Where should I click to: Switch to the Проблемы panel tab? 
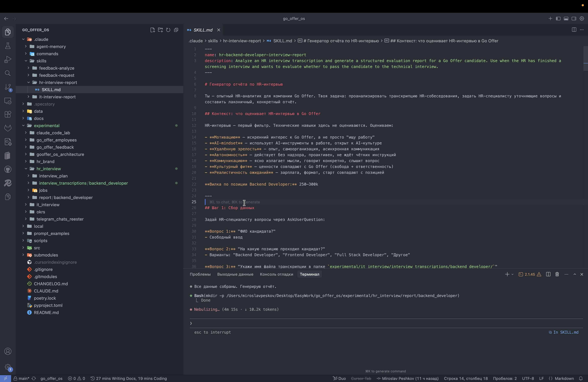click(200, 274)
